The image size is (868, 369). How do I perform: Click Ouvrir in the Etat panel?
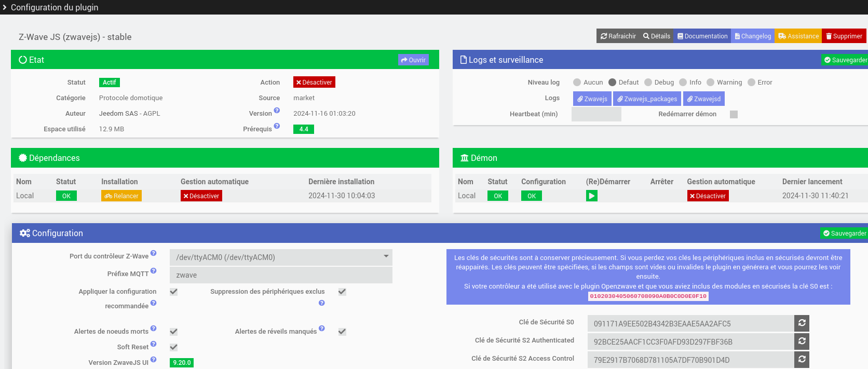pyautogui.click(x=413, y=60)
